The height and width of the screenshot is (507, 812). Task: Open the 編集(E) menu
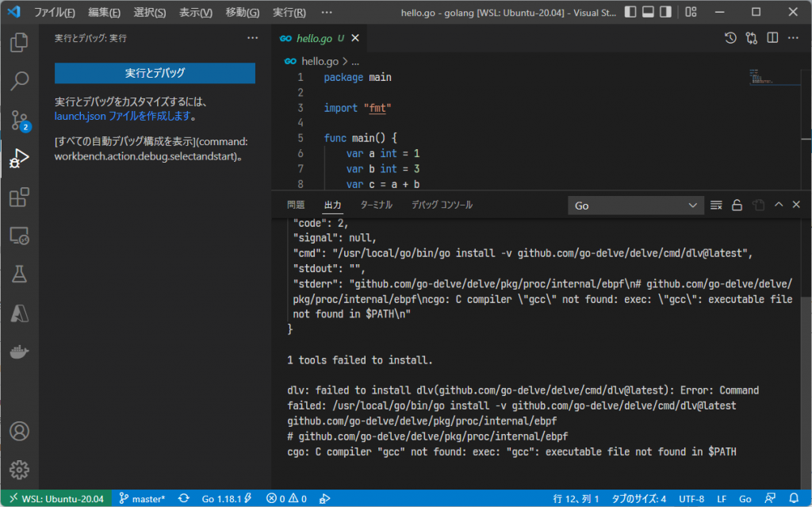click(104, 13)
